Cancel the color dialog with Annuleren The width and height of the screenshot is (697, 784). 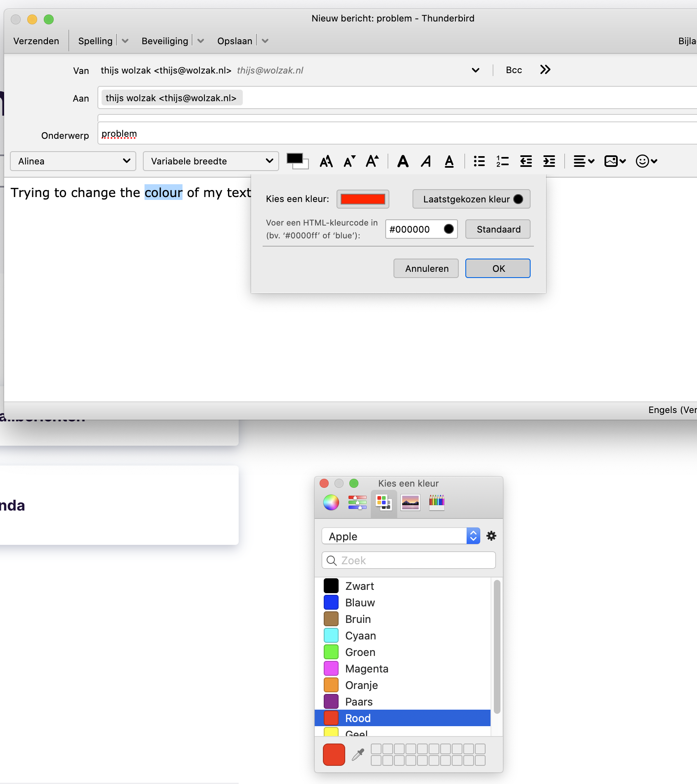(x=426, y=268)
